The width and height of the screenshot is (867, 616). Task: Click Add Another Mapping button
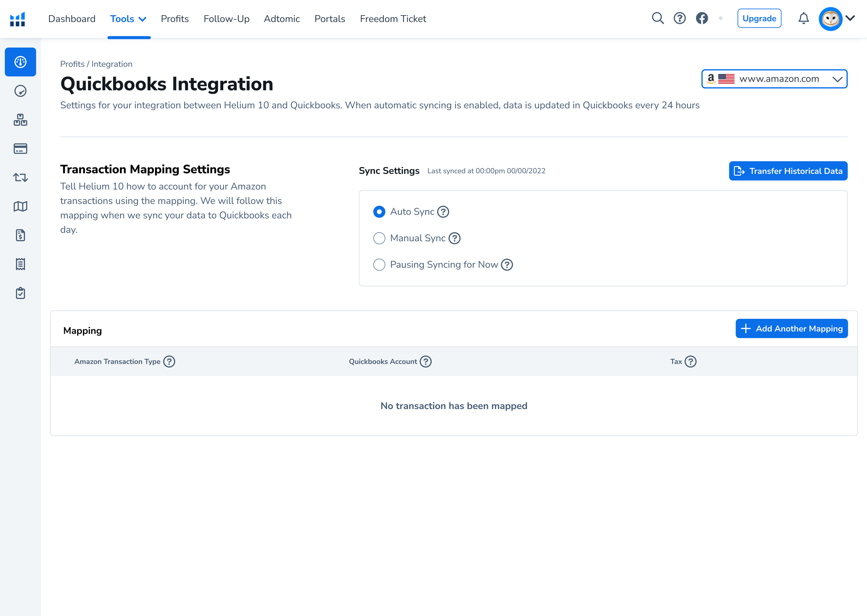791,328
